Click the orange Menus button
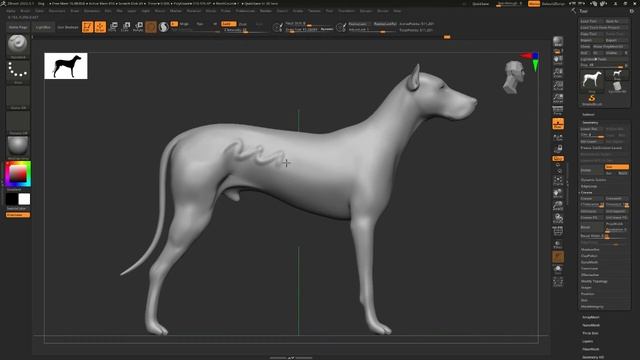Screen dimensions: 640x360 tap(534, 4)
